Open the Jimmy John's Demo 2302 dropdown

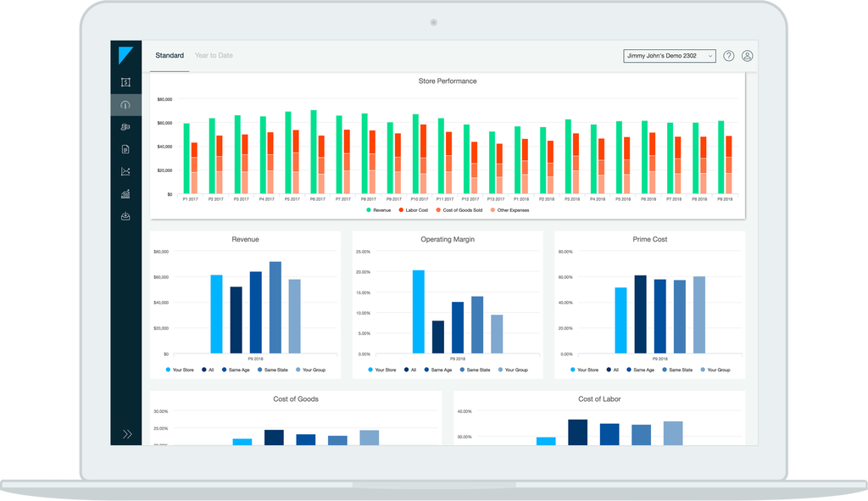669,56
